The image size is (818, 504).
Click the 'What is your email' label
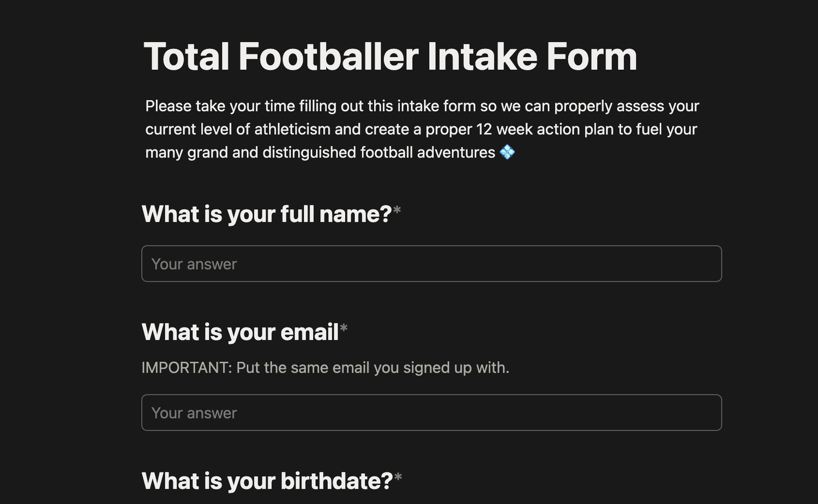[x=240, y=332]
